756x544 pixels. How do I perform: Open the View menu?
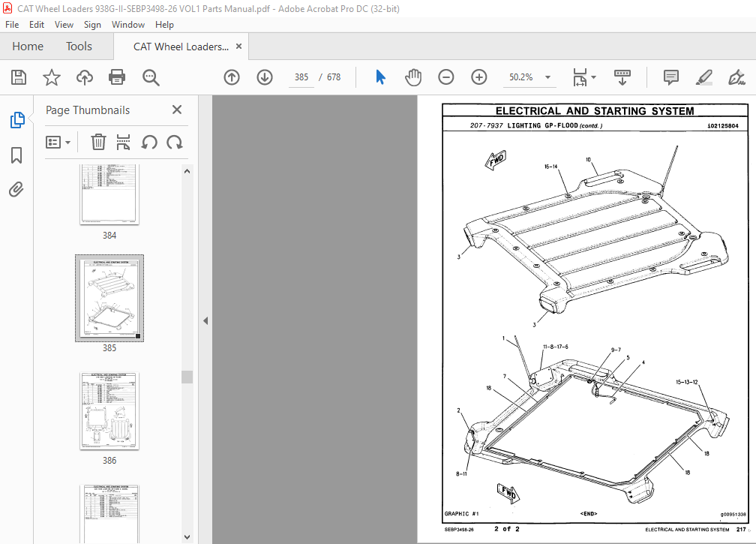[x=64, y=25]
